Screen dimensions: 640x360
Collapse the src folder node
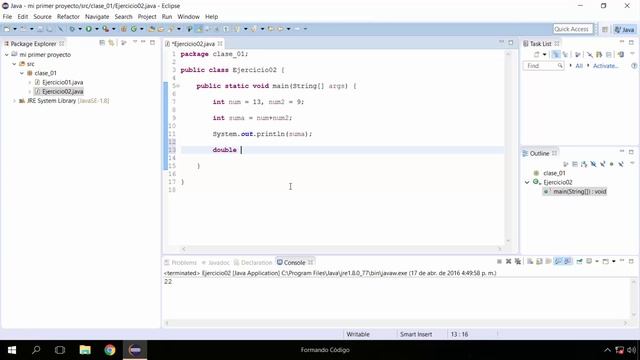tap(14, 64)
